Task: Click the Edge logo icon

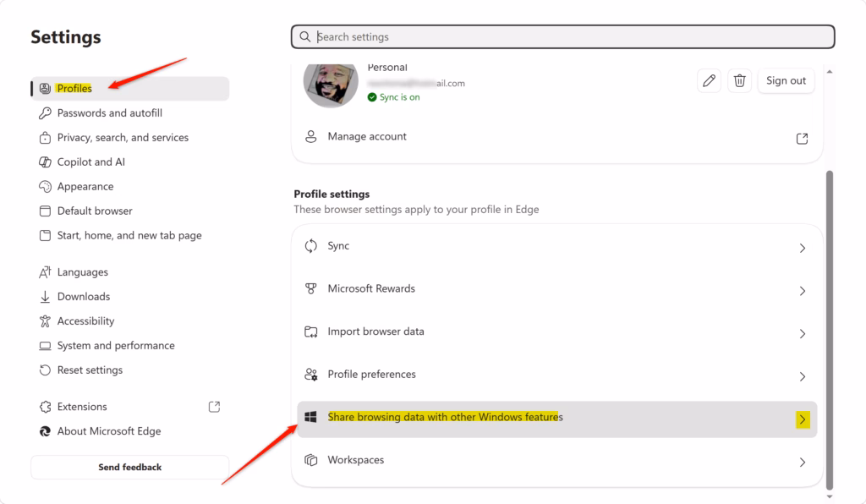Action: 45,431
